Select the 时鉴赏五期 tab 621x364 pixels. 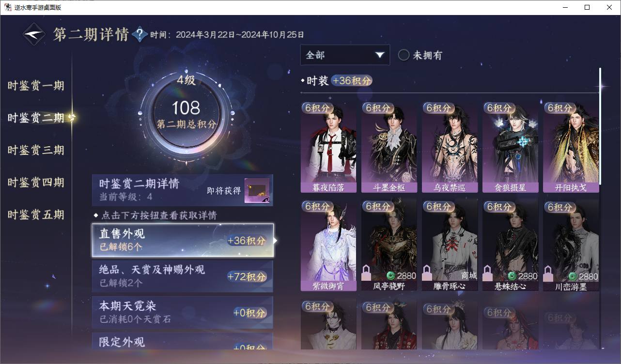[x=36, y=214]
